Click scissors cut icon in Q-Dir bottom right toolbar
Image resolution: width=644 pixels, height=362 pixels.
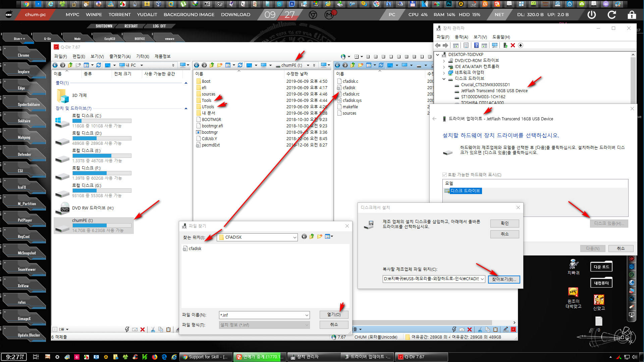coord(480,329)
